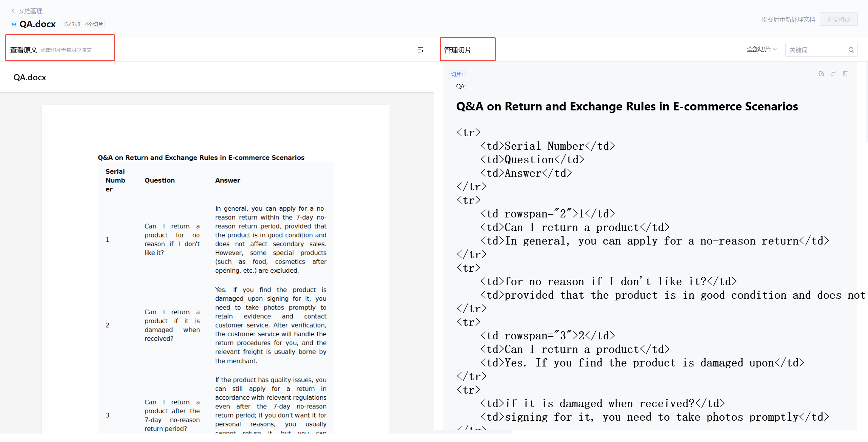Click the Word file icon beside QA.docx

pos(14,24)
